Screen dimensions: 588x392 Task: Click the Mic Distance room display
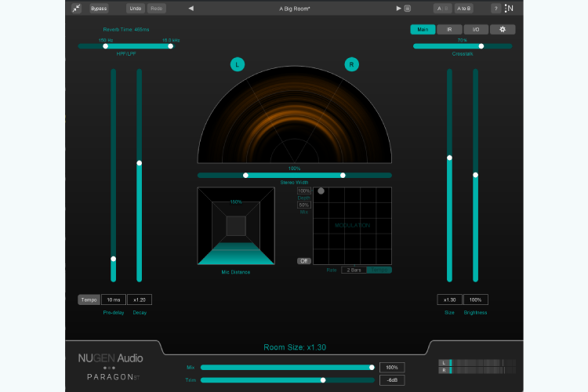(x=236, y=226)
